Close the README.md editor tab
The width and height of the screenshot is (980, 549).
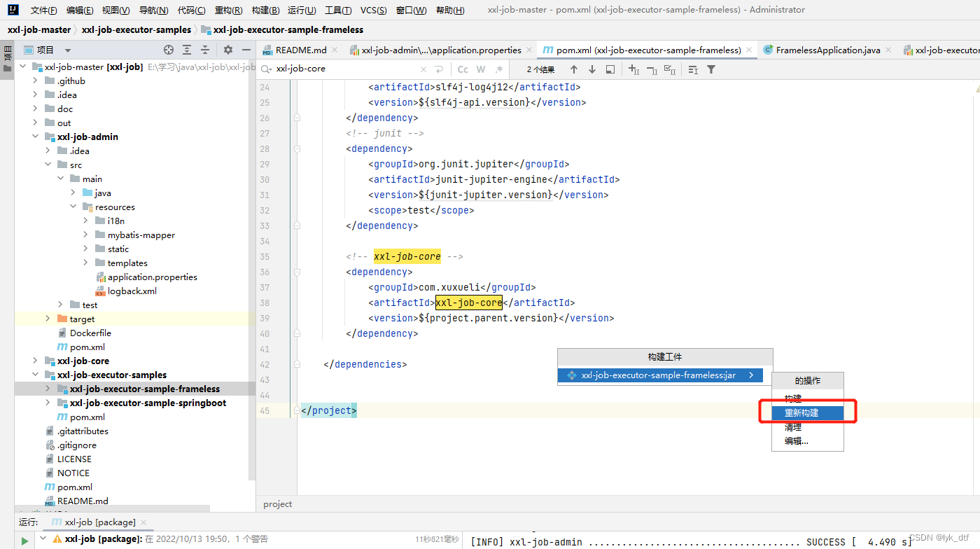click(x=335, y=50)
